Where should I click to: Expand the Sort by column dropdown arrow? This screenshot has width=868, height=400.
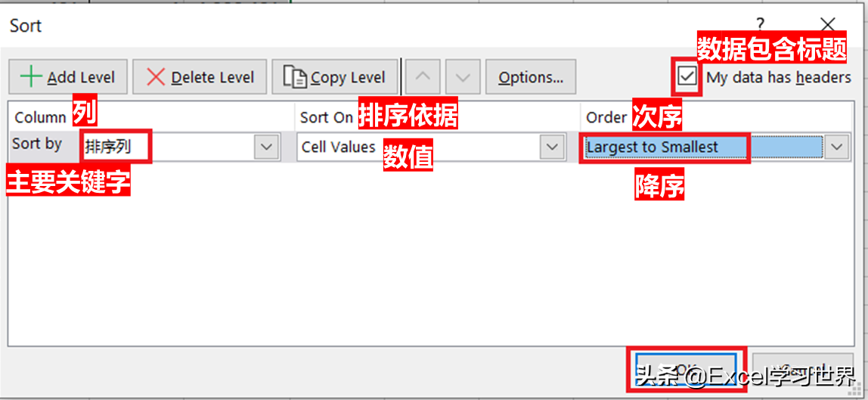266,147
